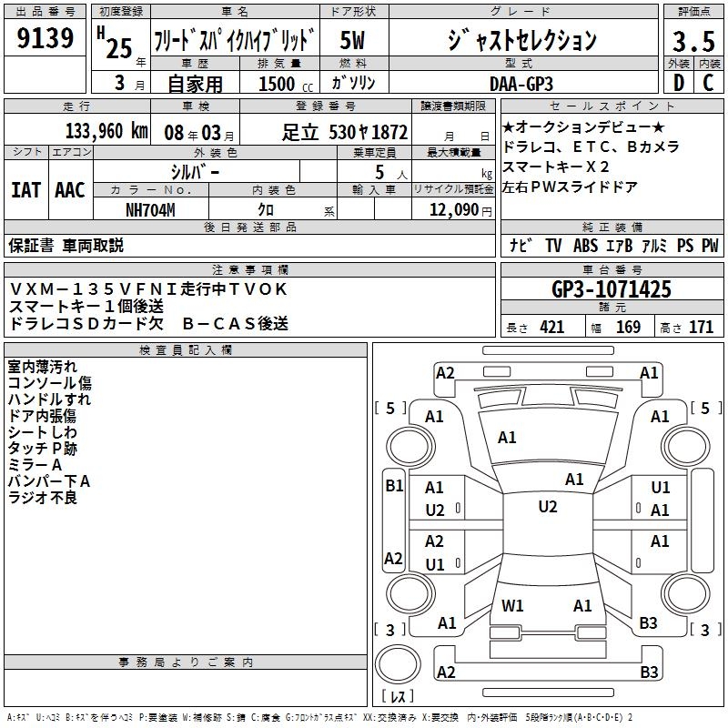The height and width of the screenshot is (728, 728).
Task: Click the air conditioner type AAC
Action: [x=70, y=190]
